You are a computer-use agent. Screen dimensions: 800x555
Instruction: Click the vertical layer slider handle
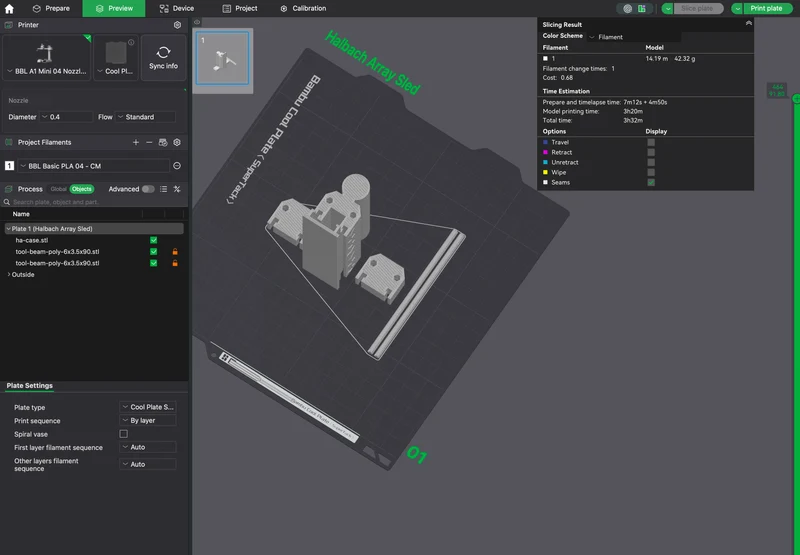796,99
